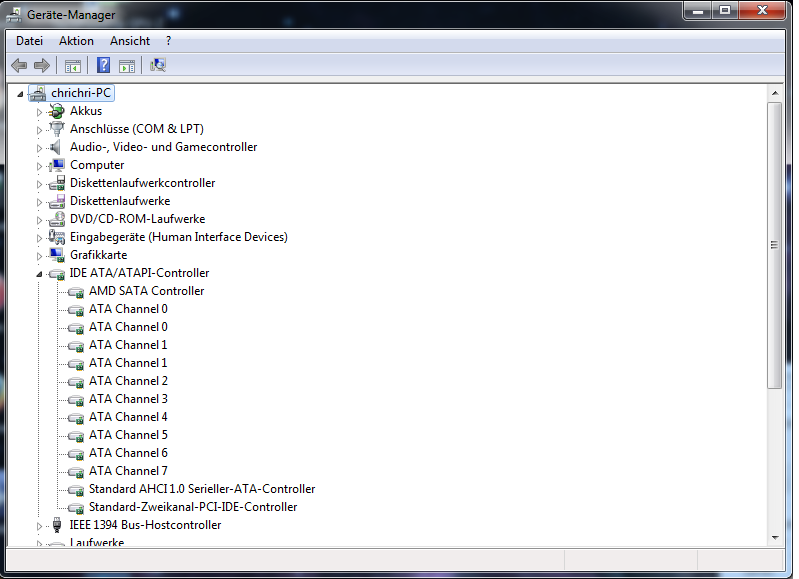The image size is (799, 579).
Task: Maximize the Geräte-Manager window
Action: [725, 11]
